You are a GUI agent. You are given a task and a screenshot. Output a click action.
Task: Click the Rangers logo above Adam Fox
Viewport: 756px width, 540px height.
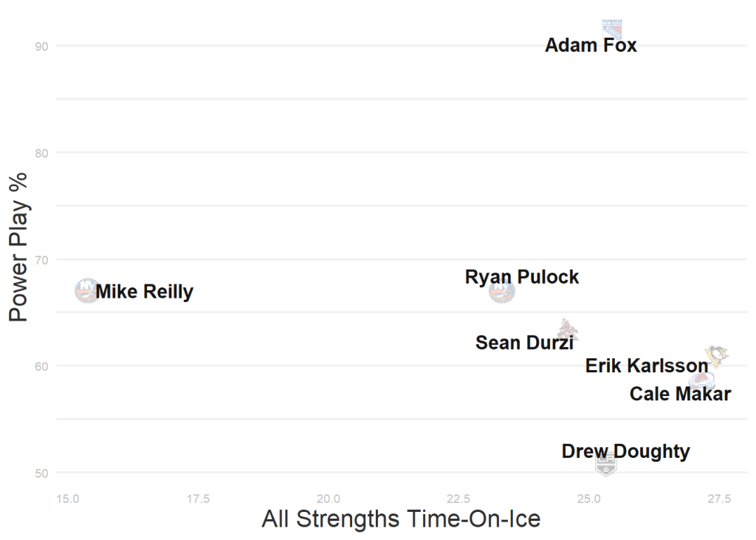pyautogui.click(x=612, y=29)
